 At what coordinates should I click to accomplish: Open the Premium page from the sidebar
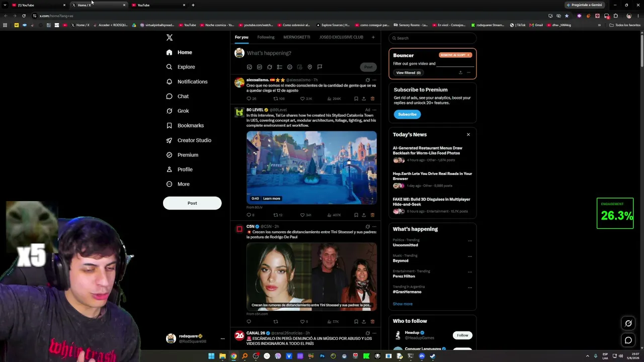(182, 155)
